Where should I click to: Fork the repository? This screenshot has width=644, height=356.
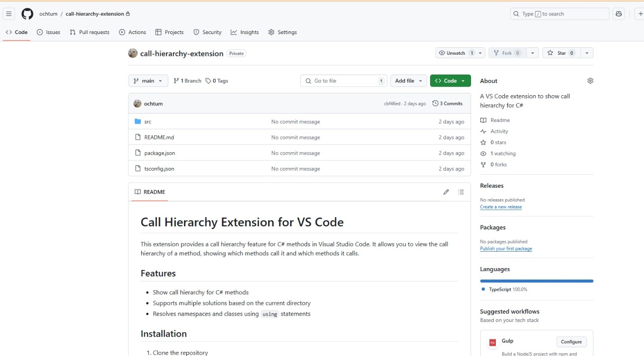coord(507,53)
